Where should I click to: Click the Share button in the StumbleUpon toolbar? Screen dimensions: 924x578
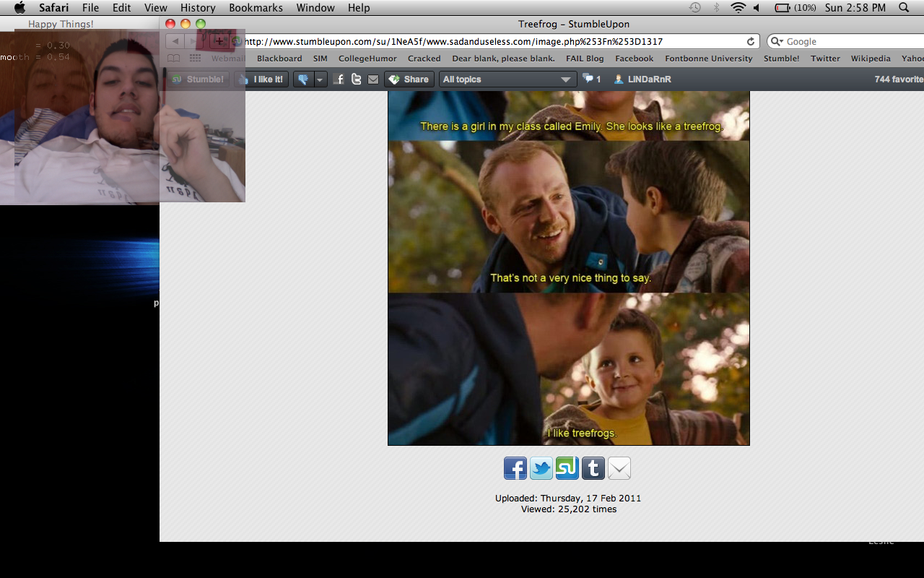[409, 79]
